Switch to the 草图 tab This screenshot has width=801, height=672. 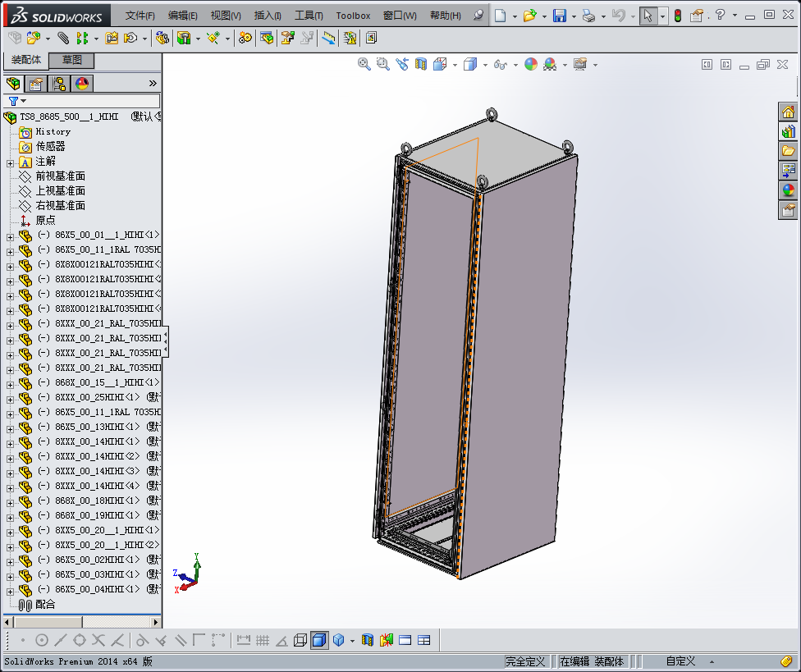tap(72, 61)
